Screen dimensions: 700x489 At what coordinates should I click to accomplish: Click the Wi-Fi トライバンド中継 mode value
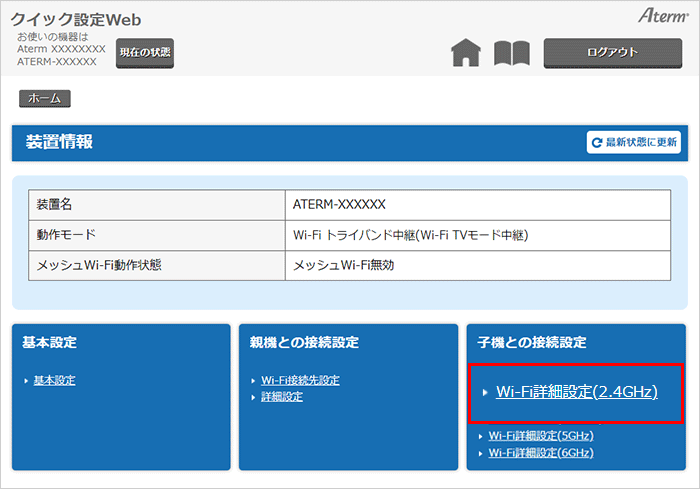tap(410, 235)
